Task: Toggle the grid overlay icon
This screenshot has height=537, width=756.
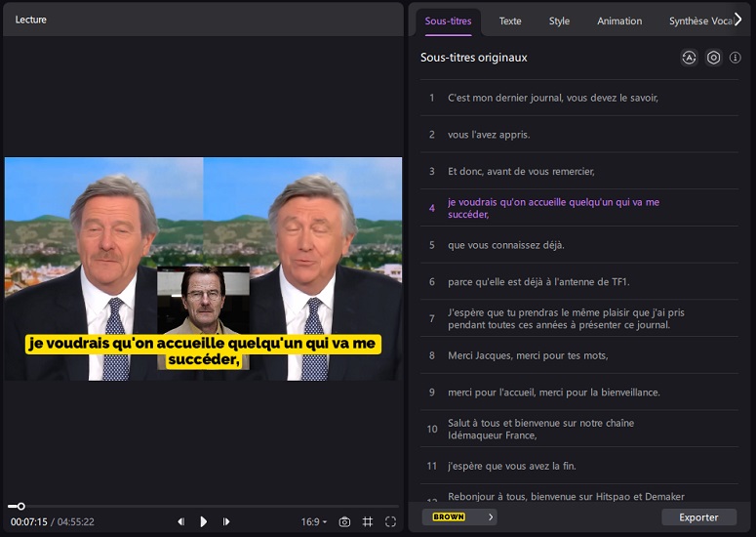Action: [368, 521]
